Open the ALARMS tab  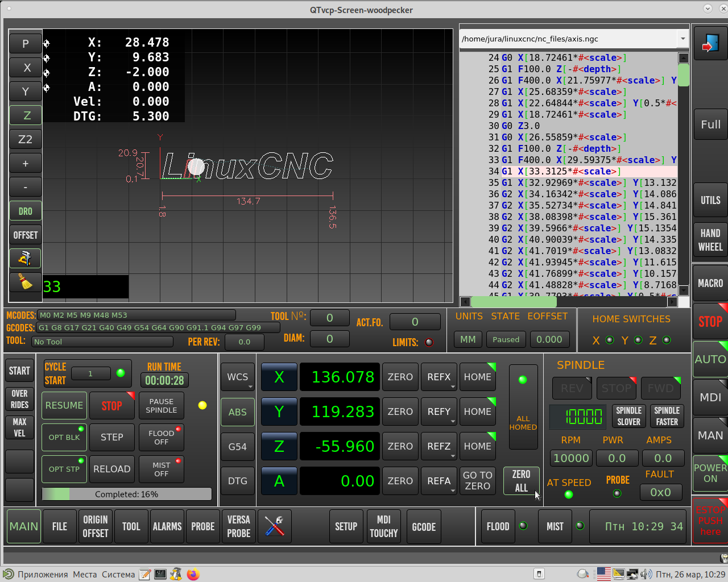[167, 526]
